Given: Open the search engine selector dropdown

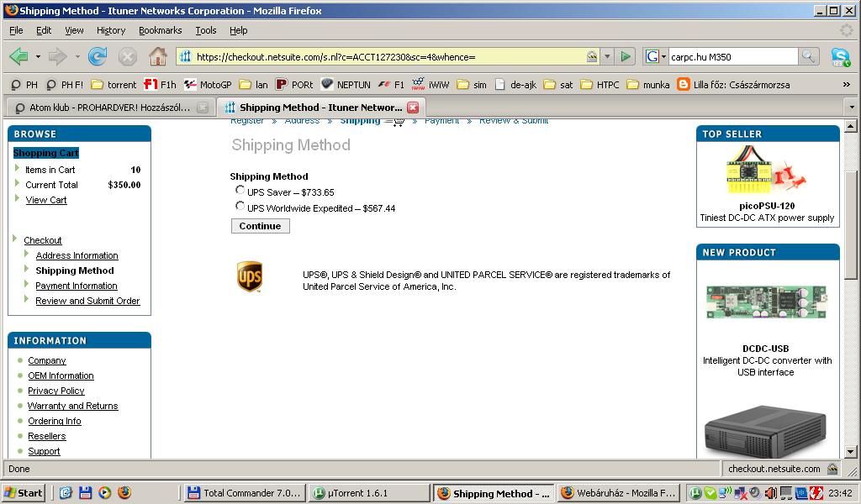Looking at the screenshot, I should pyautogui.click(x=655, y=56).
